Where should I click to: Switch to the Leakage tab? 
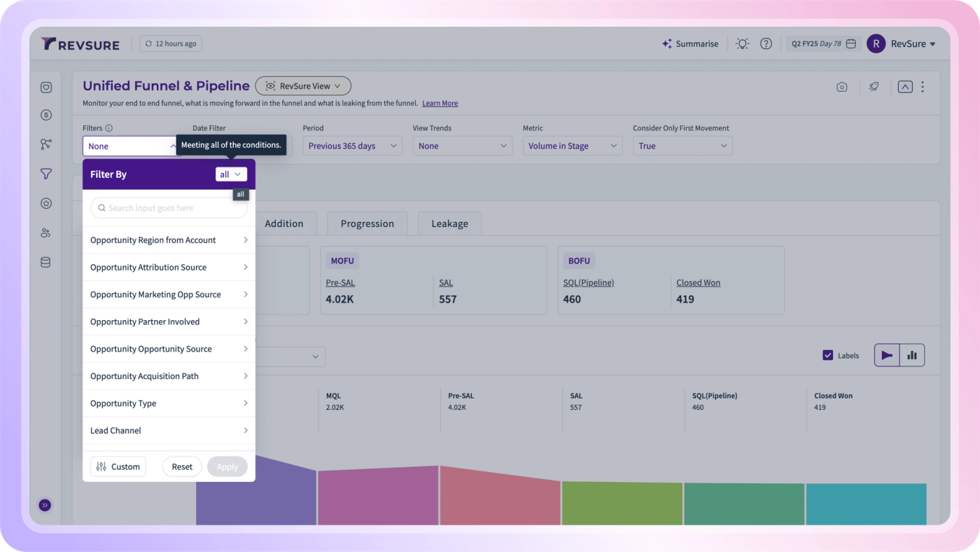tap(449, 223)
